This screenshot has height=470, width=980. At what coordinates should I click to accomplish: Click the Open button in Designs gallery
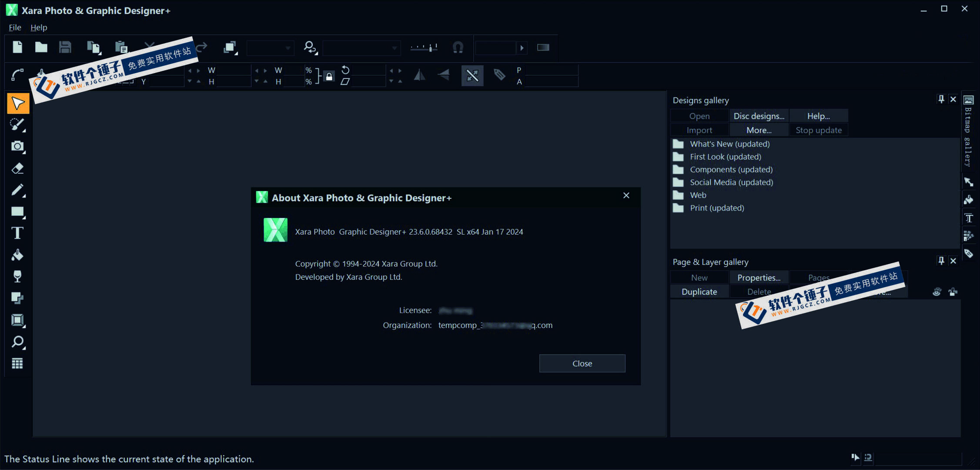coord(699,116)
